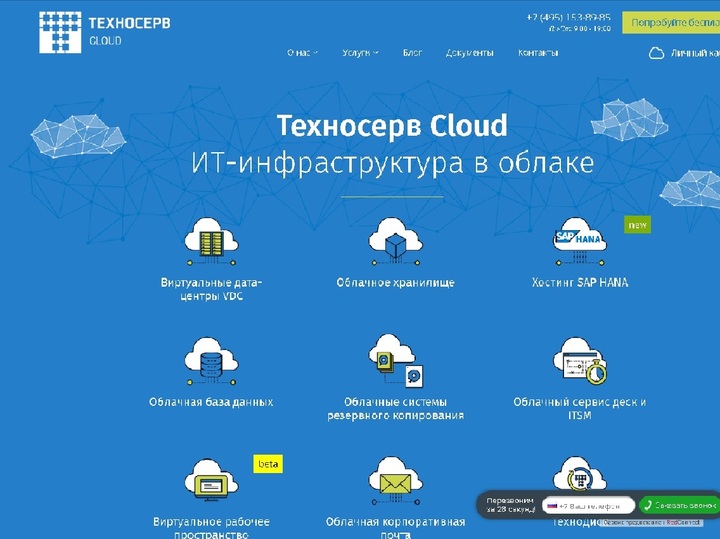The height and width of the screenshot is (539, 720).
Task: Open the Виртуальные дата-центры VDC cloud icon
Action: (211, 242)
